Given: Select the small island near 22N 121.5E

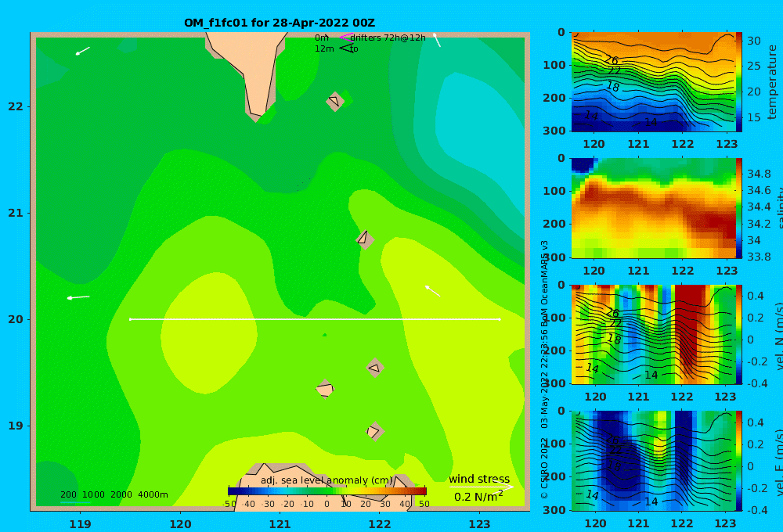Looking at the screenshot, I should (x=335, y=101).
